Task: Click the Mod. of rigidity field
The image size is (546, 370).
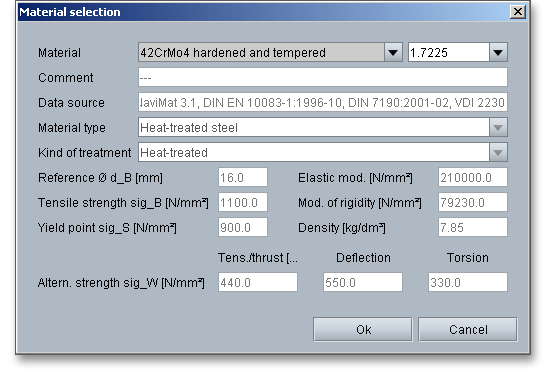Action: [473, 202]
